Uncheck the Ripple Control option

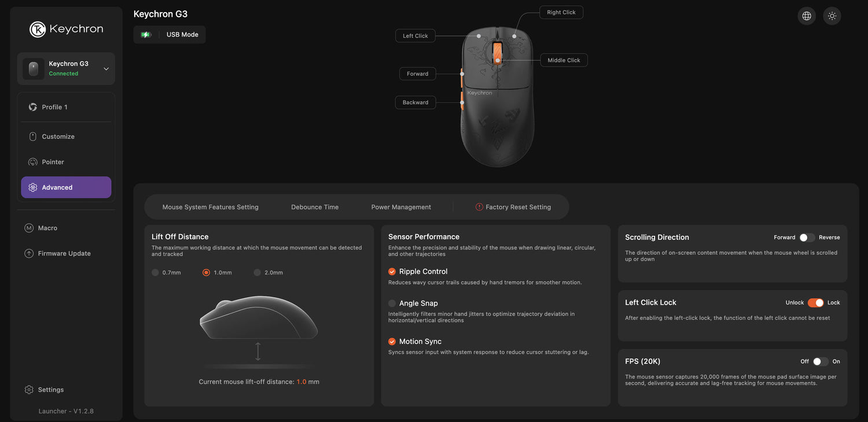392,271
